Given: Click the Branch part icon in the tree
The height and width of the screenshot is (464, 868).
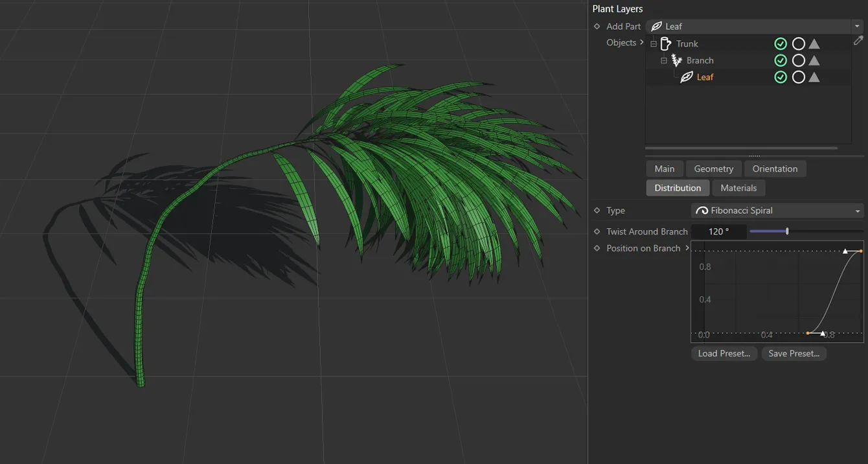Looking at the screenshot, I should [x=677, y=60].
